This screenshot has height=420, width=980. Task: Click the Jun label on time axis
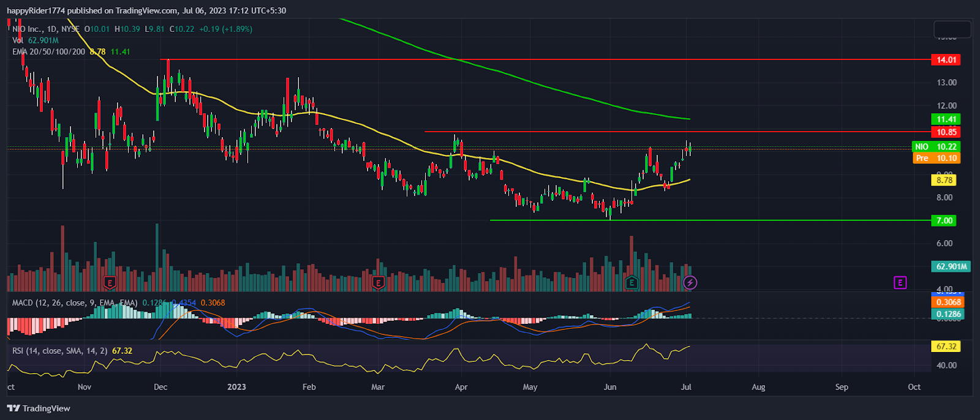610,387
